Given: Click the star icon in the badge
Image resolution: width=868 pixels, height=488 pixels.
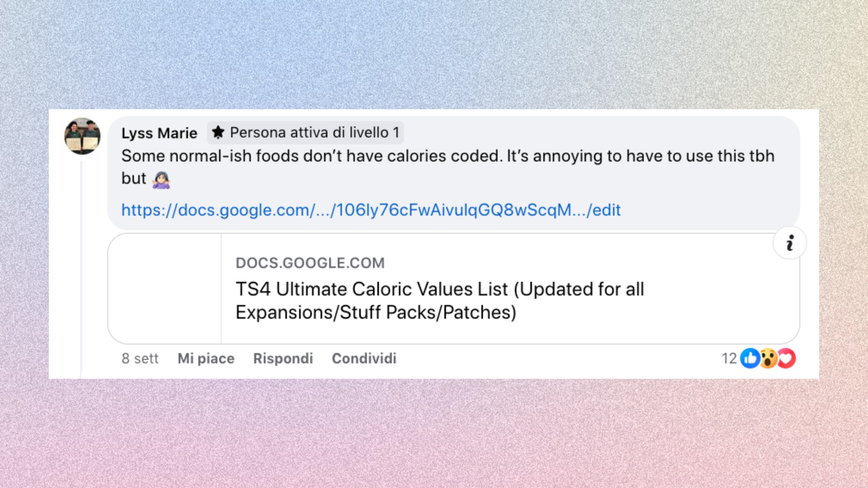Looking at the screenshot, I should coord(218,132).
